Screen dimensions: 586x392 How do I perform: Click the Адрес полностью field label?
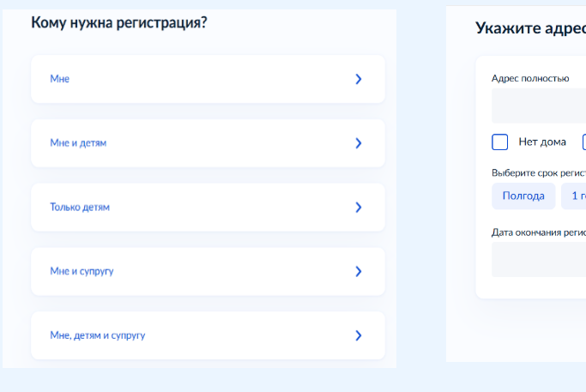(x=530, y=78)
